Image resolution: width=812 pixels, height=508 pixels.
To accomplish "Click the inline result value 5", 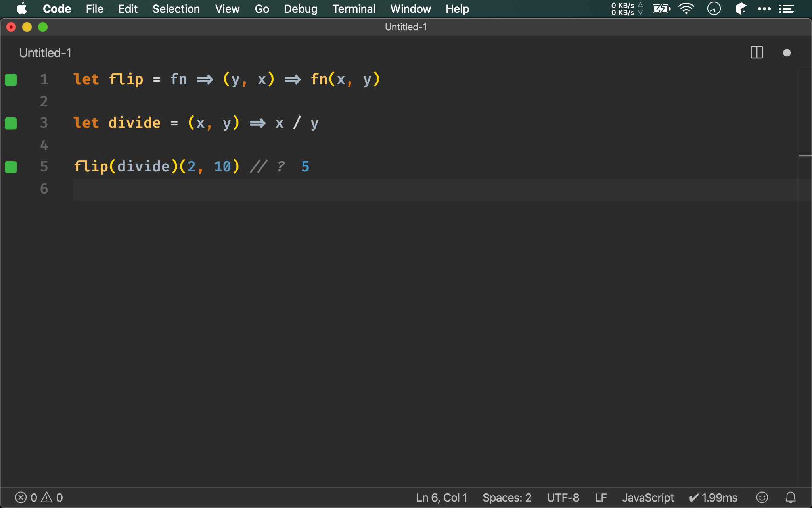I will point(305,167).
